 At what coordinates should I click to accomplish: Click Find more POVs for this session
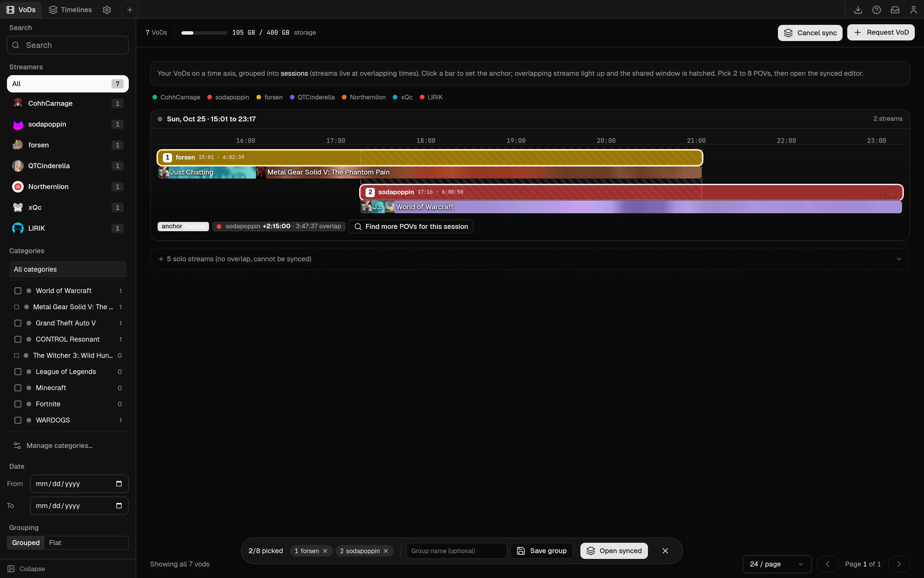[411, 226]
